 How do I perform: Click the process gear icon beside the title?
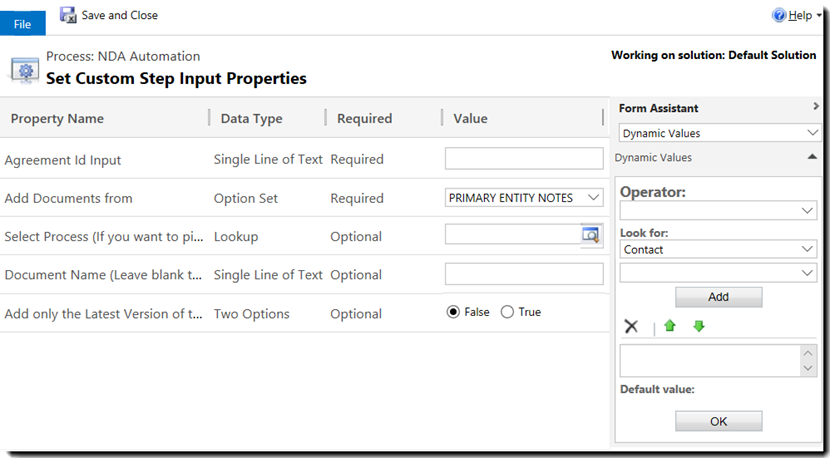click(24, 69)
